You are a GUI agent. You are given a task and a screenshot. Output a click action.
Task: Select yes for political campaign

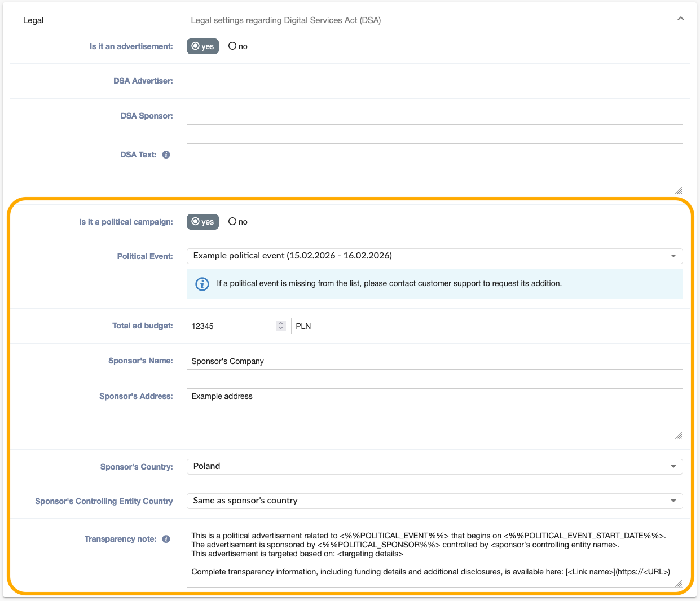(x=202, y=222)
